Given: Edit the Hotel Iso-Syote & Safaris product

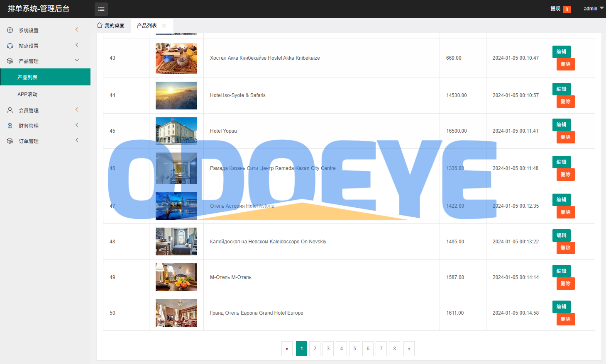Looking at the screenshot, I should pos(561,89).
